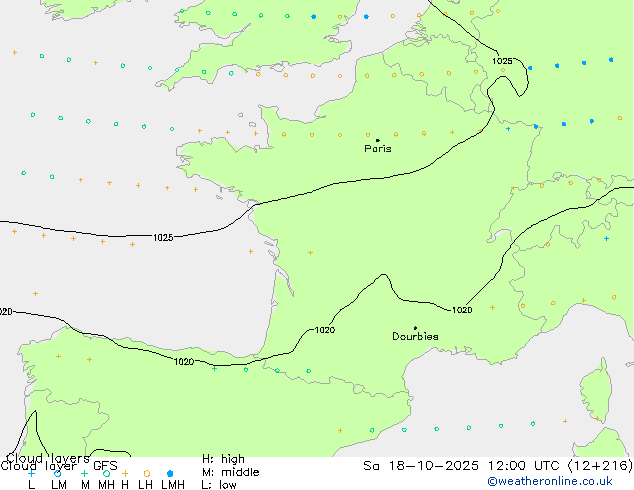This screenshot has height=490, width=634.
Task: Click the orange plus H legend symbol
Action: (x=125, y=473)
